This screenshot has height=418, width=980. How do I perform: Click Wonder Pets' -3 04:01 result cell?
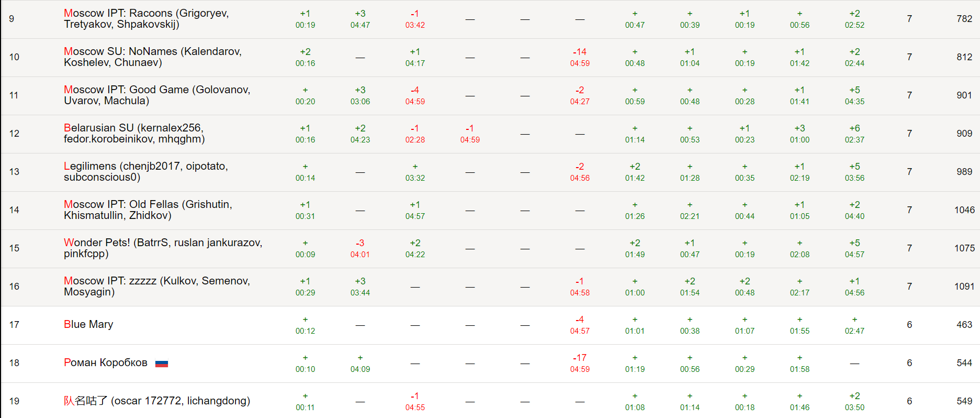pyautogui.click(x=360, y=248)
